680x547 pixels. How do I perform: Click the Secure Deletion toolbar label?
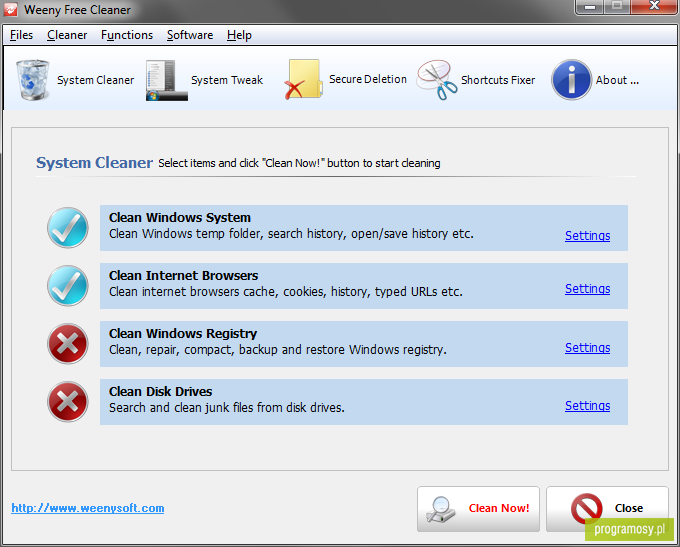tap(368, 79)
